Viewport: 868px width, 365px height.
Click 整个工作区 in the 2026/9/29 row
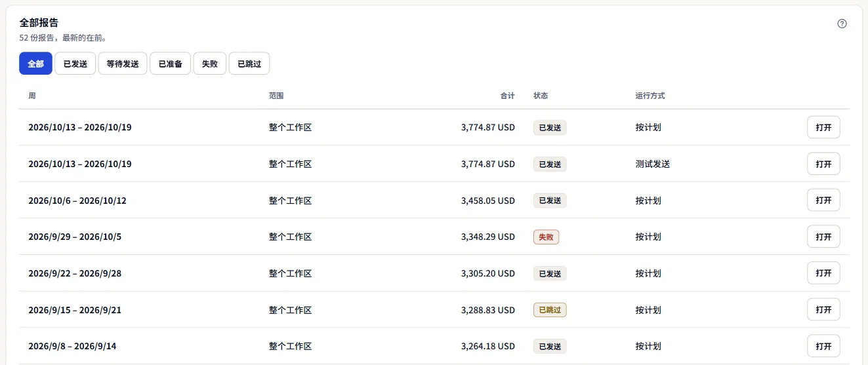click(290, 237)
